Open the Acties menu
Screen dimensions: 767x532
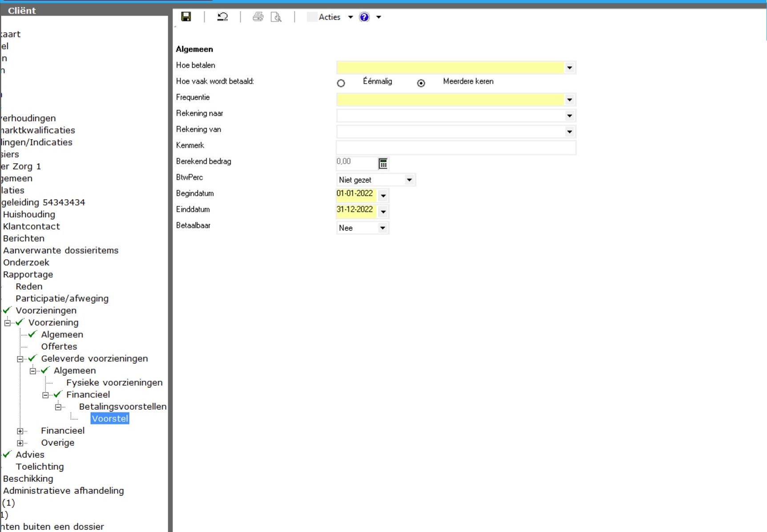point(330,17)
